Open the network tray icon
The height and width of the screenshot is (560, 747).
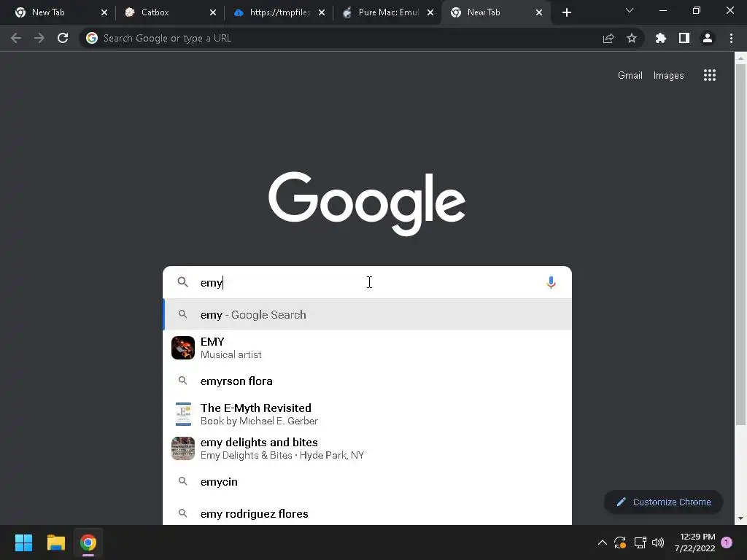[640, 542]
